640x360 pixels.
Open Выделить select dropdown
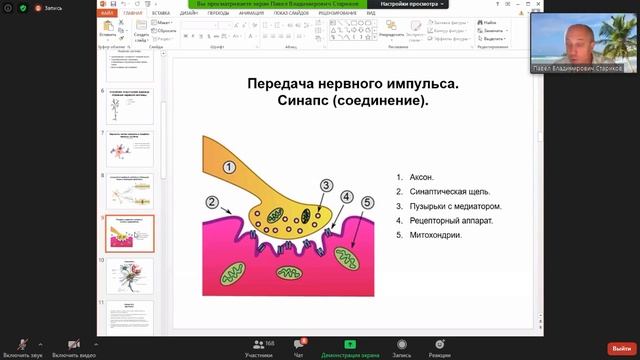pyautogui.click(x=492, y=39)
